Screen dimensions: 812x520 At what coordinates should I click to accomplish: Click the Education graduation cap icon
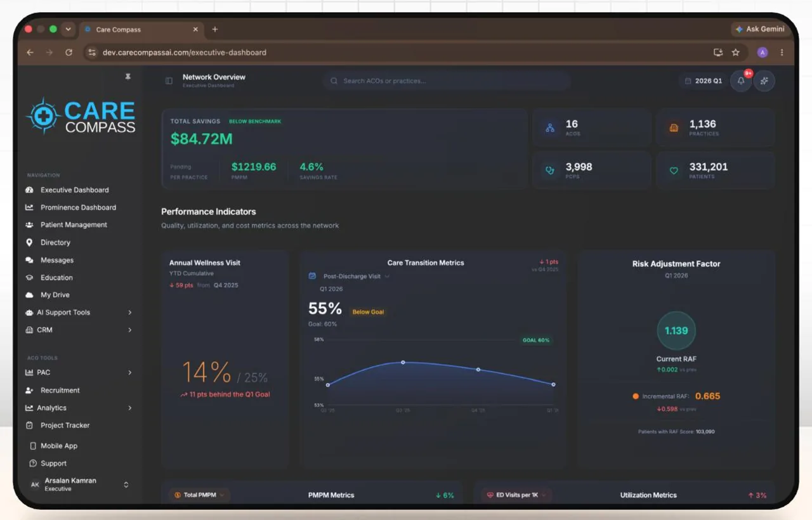29,277
